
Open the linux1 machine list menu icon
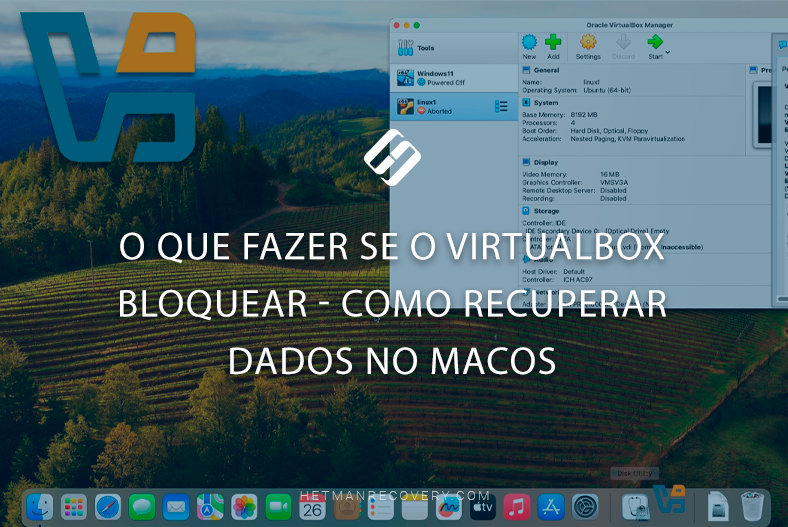(501, 107)
